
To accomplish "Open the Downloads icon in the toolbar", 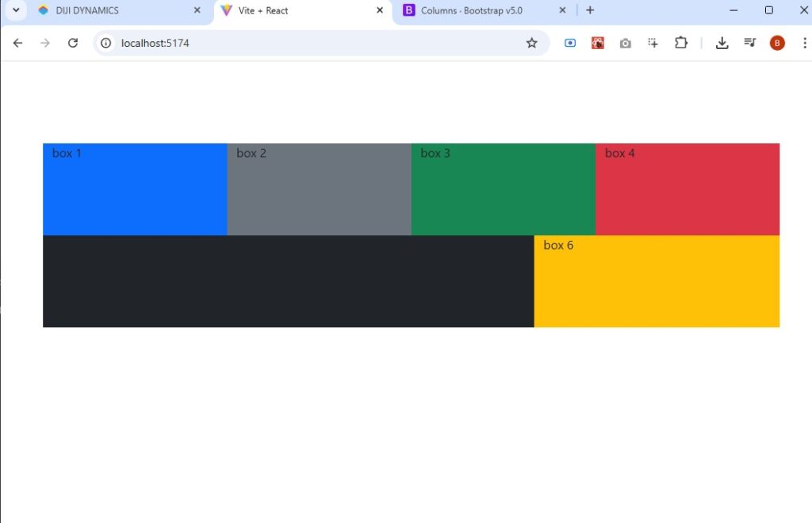I will coord(722,43).
